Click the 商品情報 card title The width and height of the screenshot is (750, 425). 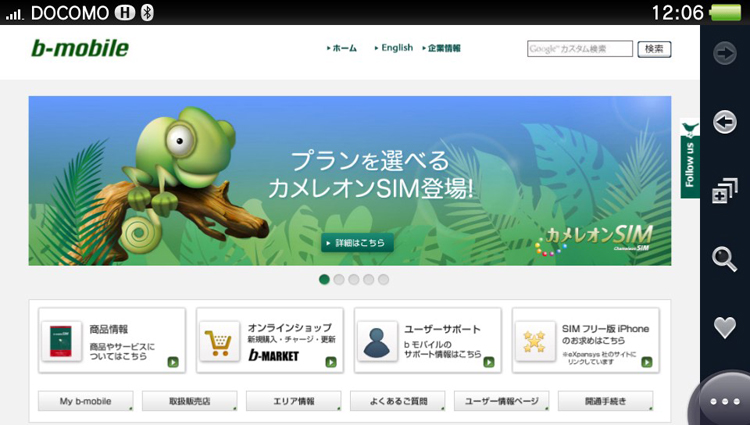coord(109,329)
